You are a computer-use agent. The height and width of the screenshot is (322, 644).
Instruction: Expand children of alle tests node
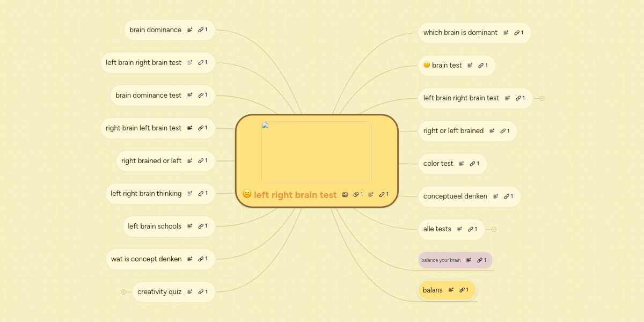[x=494, y=229]
